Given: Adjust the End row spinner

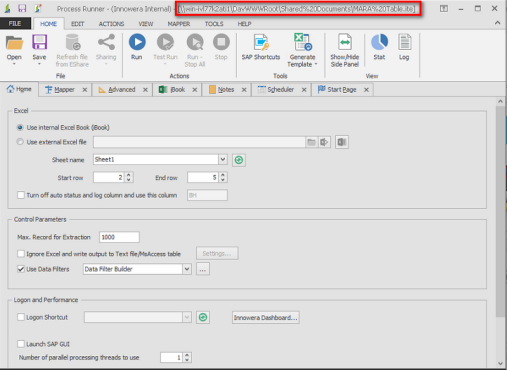Looking at the screenshot, I should (223, 177).
